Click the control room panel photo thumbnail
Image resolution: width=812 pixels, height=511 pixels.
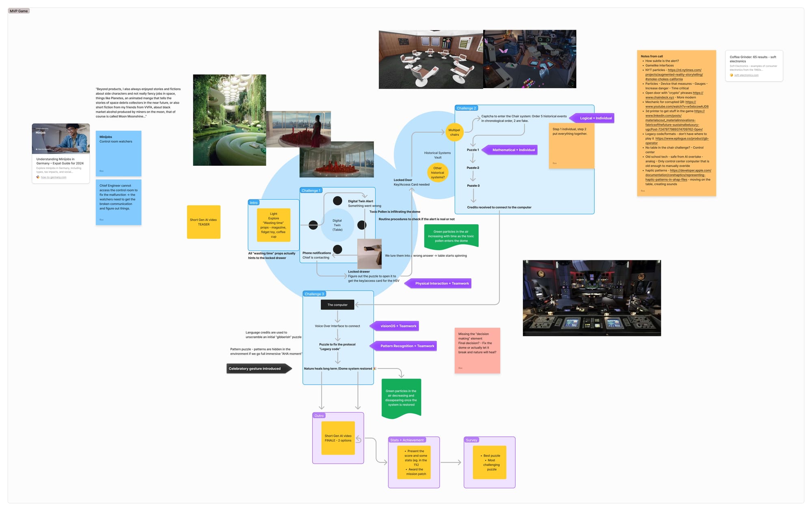592,298
